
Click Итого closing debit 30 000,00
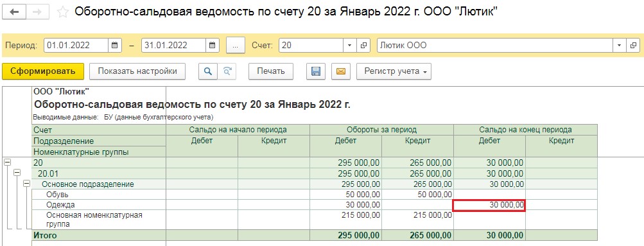coord(489,235)
